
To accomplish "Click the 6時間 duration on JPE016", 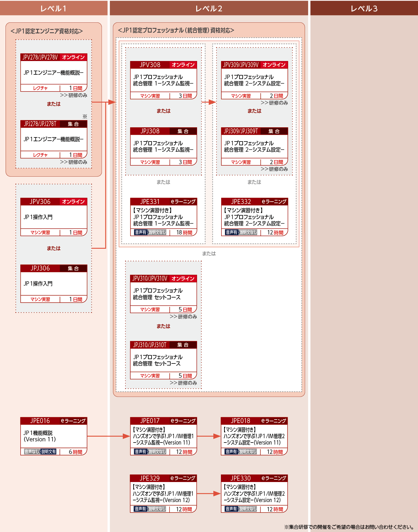I will tap(75, 452).
